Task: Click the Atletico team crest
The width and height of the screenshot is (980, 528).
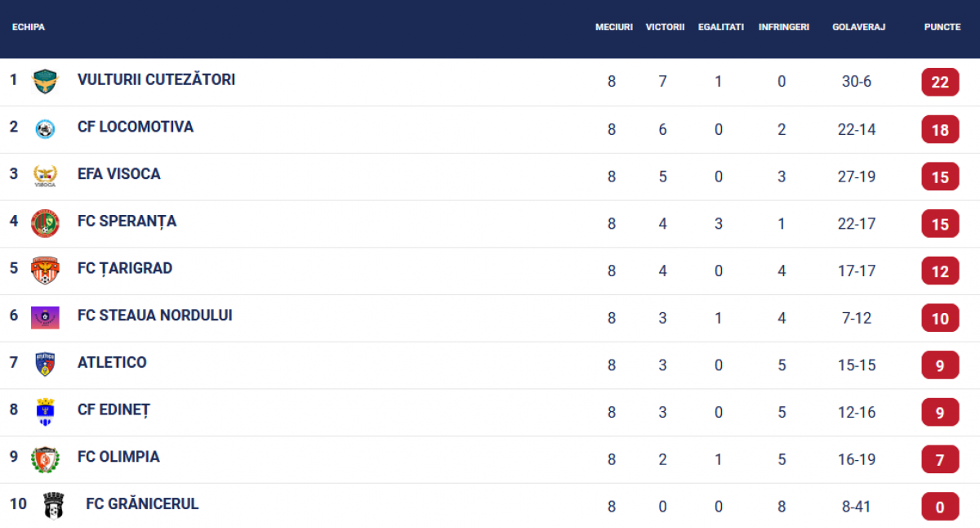Action: point(45,364)
